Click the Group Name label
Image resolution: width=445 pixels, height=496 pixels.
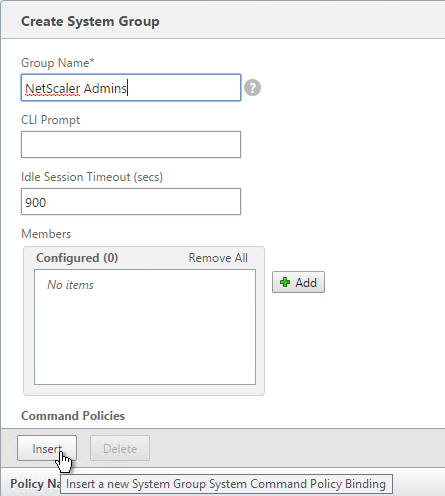tap(58, 63)
